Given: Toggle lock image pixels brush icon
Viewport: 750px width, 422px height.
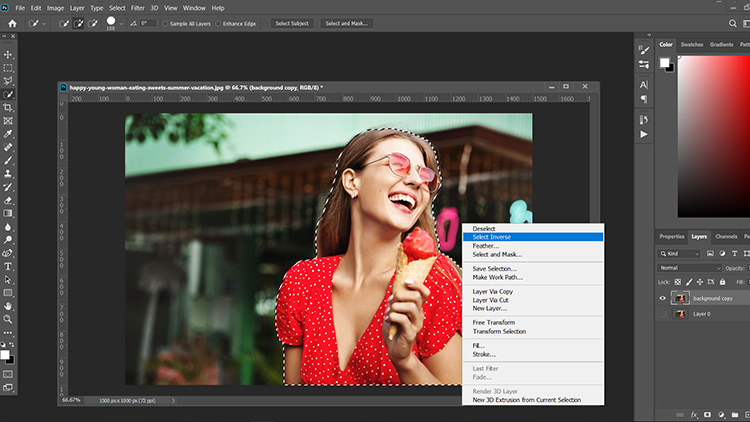Looking at the screenshot, I should [x=689, y=282].
